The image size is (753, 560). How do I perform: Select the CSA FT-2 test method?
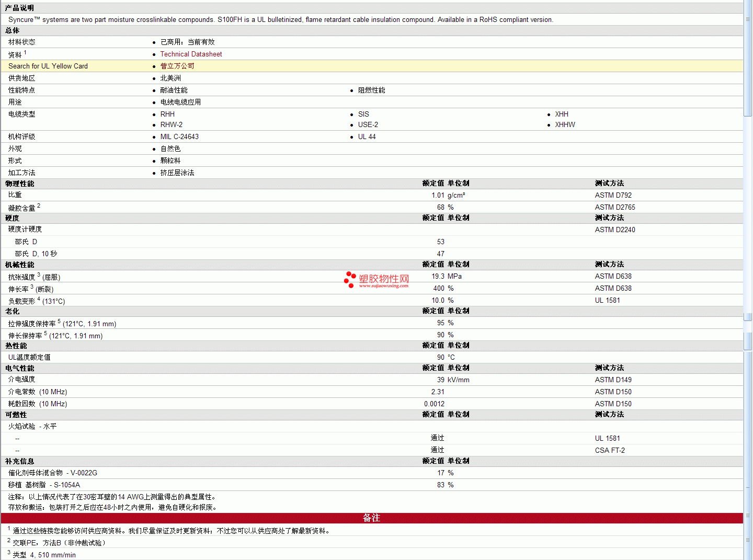pyautogui.click(x=610, y=450)
